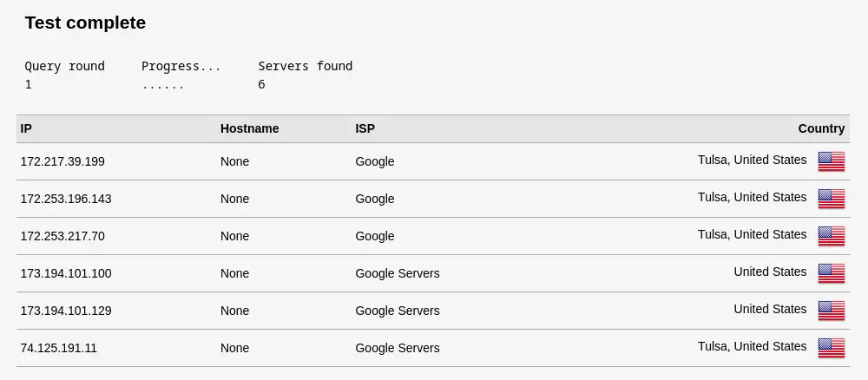868x380 pixels.
Task: Click Tulsa, United States in first row
Action: click(x=752, y=160)
